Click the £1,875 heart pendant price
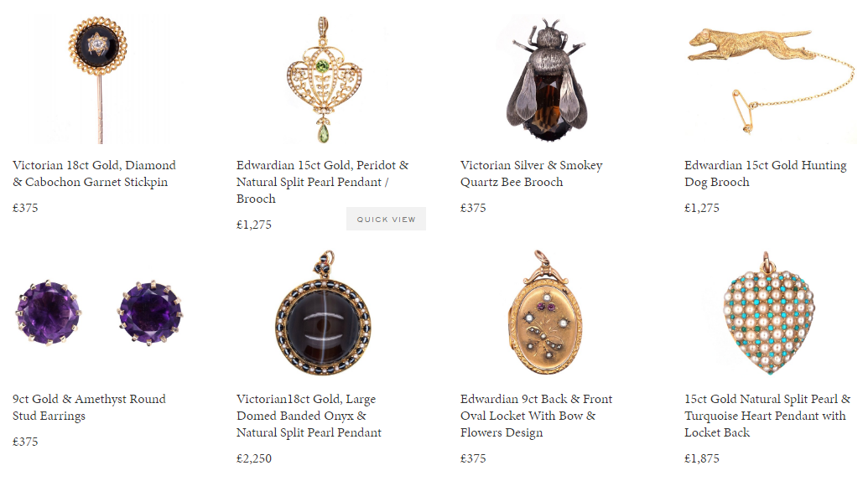 tap(702, 458)
